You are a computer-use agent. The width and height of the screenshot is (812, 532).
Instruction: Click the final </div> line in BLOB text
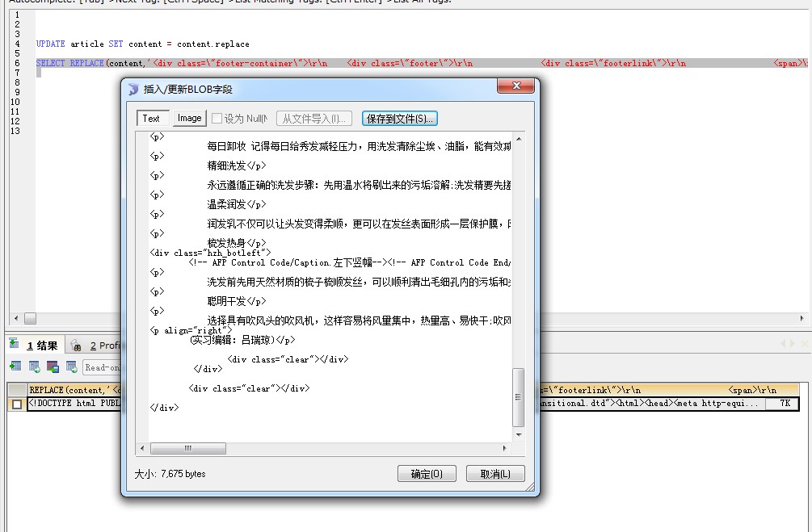pyautogui.click(x=164, y=408)
